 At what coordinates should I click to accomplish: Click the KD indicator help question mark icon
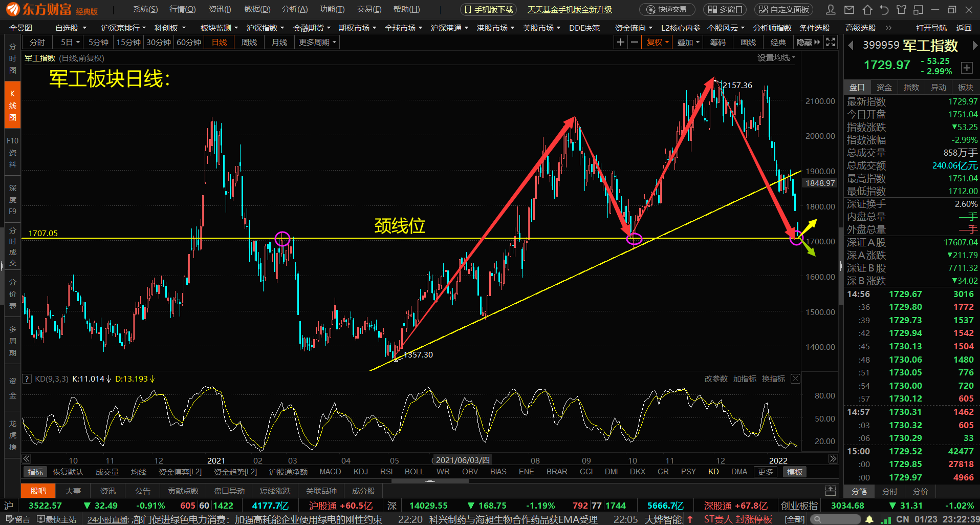click(28, 379)
